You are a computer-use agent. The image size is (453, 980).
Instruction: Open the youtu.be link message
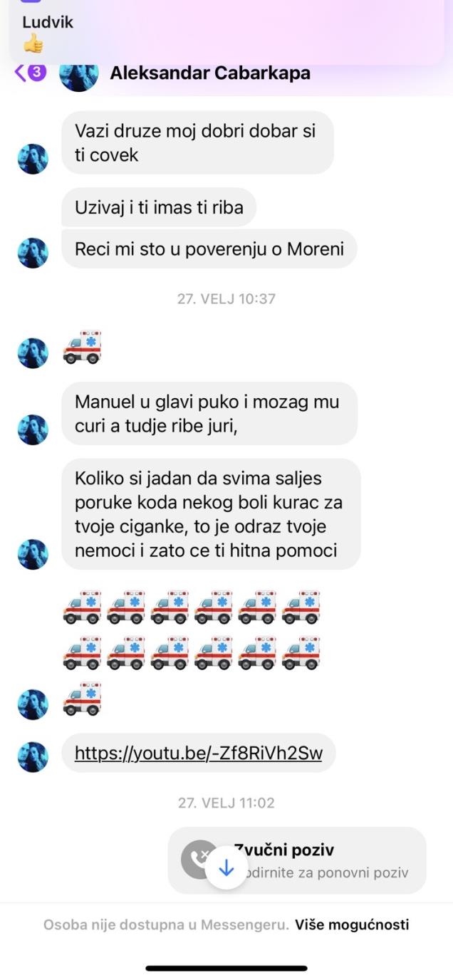[198, 753]
